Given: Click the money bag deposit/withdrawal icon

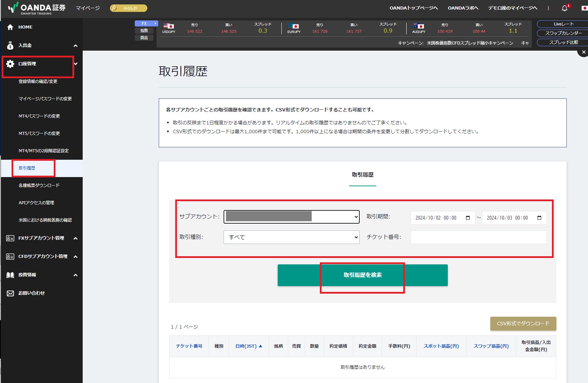Looking at the screenshot, I should (10, 46).
